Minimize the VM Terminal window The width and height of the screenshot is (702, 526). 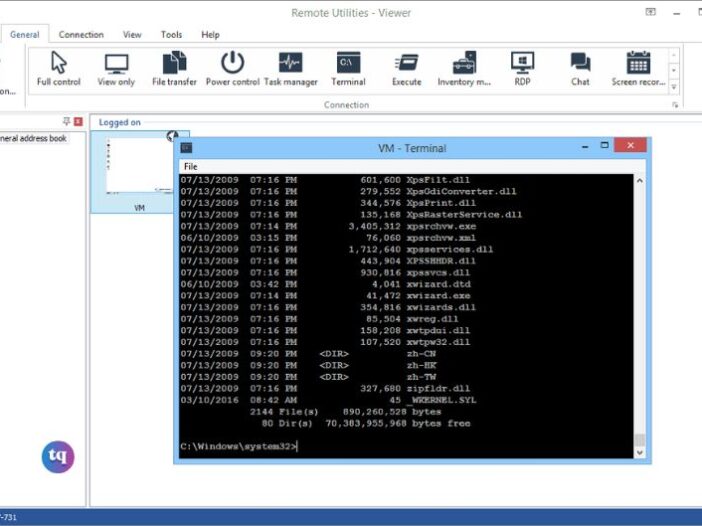(585, 146)
